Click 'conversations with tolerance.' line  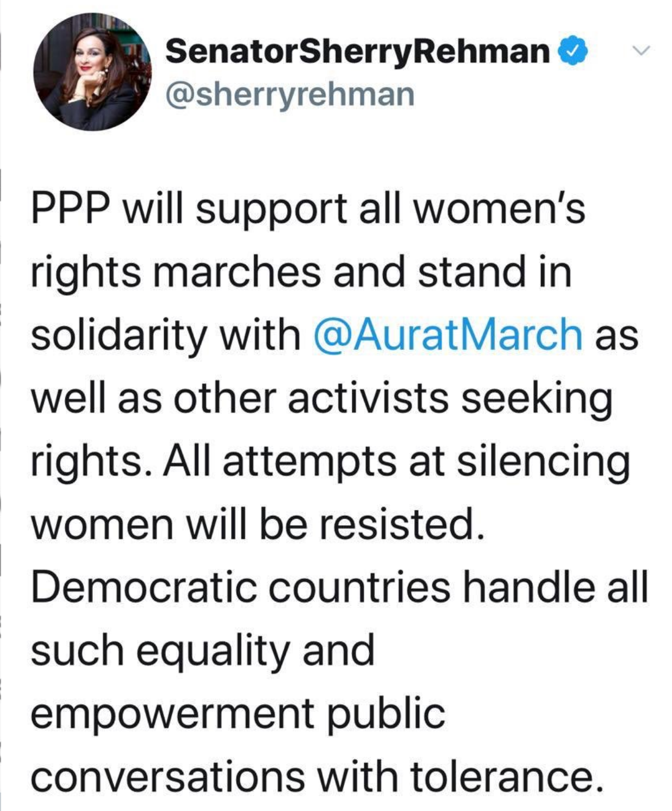317,776
